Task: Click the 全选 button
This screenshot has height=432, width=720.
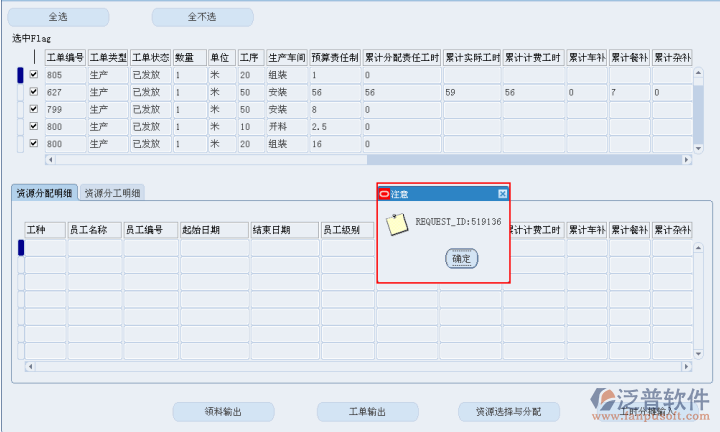Action: click(x=58, y=18)
